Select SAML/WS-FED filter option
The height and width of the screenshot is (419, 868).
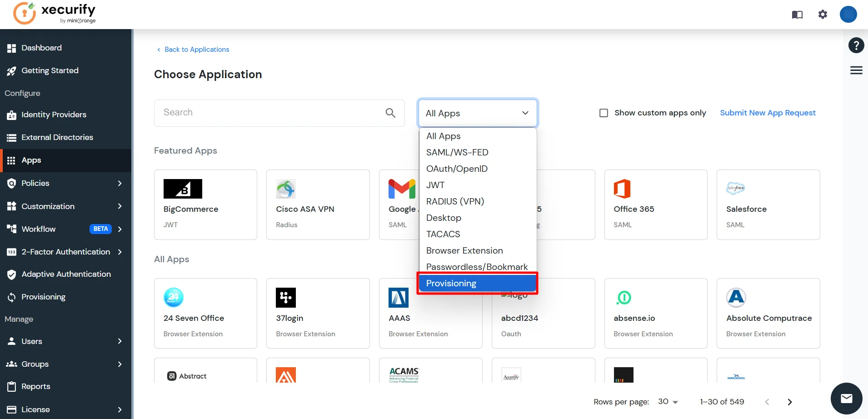coord(478,152)
